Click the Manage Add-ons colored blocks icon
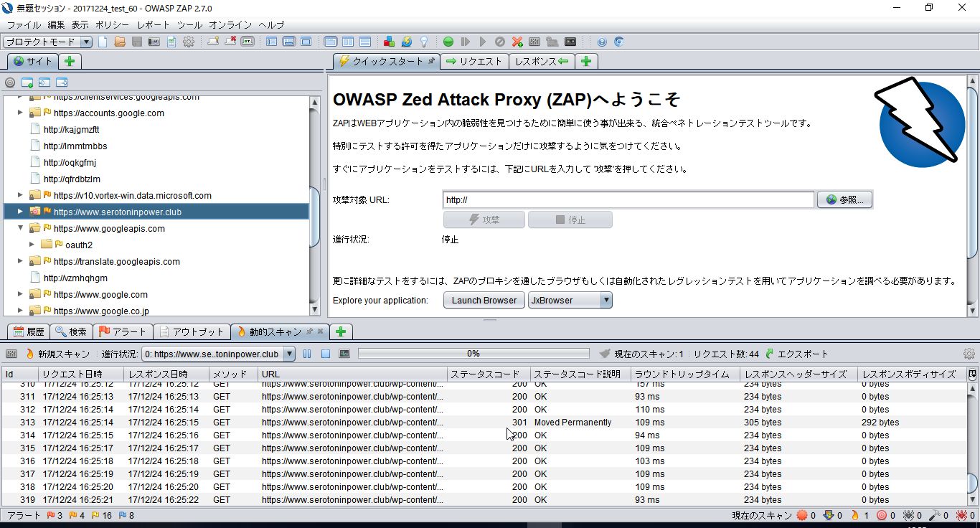Image resolution: width=980 pixels, height=528 pixels. tap(389, 42)
